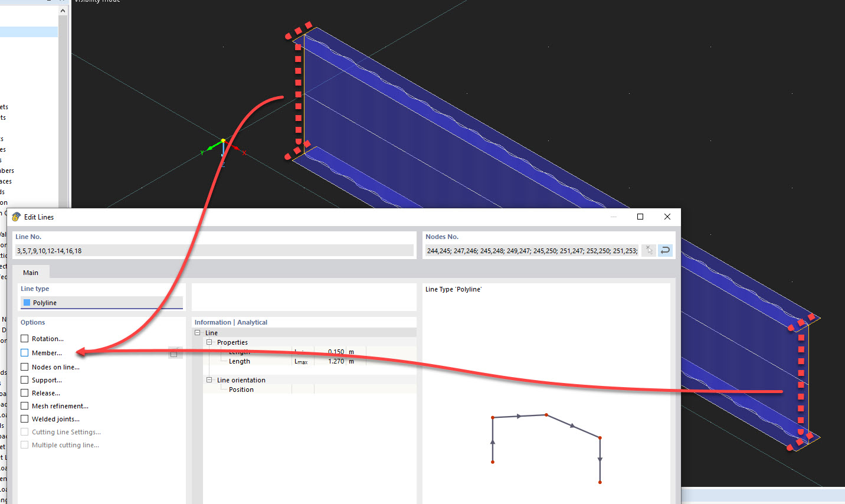Screen dimensions: 845x504
Task: Enable the Nodes on line option
Action: [24, 366]
